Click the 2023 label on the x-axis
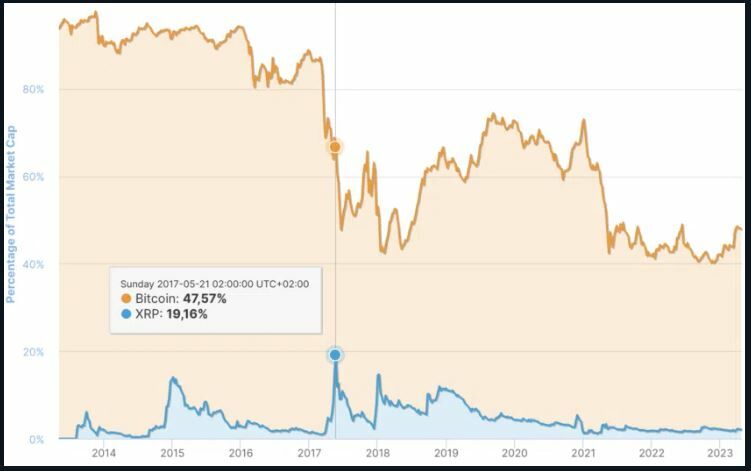Image resolution: width=751 pixels, height=471 pixels. pos(720,453)
